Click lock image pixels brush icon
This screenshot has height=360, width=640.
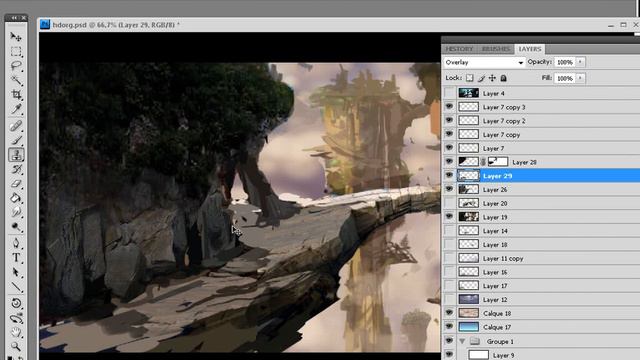point(481,78)
